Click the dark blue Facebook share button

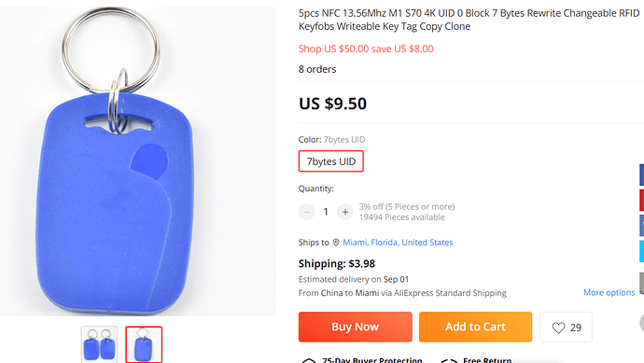641,175
